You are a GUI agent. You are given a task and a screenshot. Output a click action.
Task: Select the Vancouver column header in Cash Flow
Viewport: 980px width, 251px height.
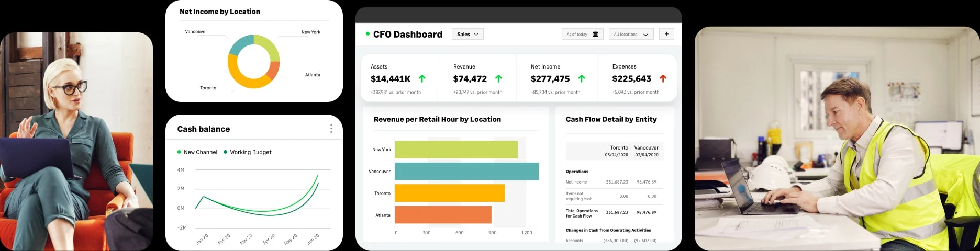pos(647,151)
